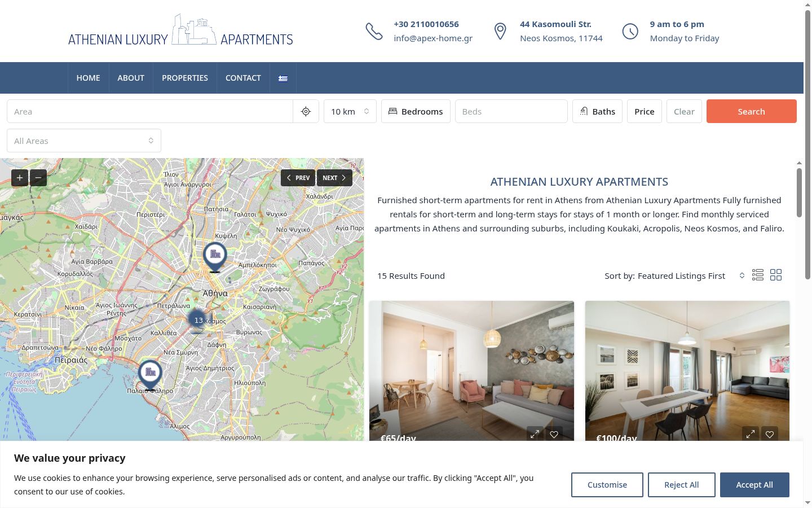Open the 10 km radius dropdown
The image size is (812, 508).
coord(350,111)
